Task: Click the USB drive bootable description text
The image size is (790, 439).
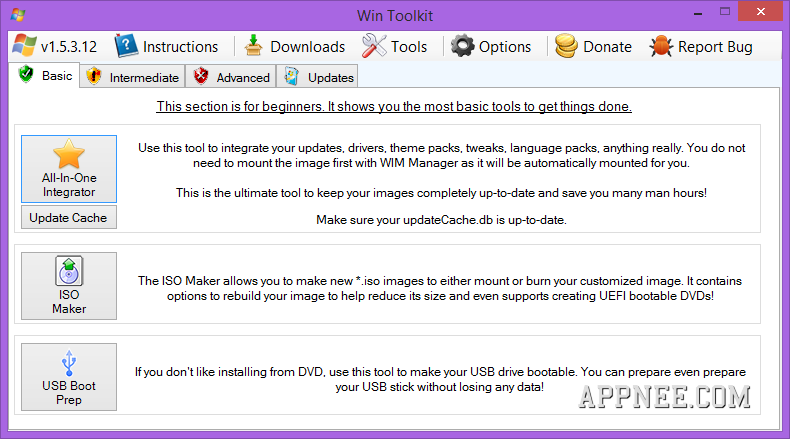Action: (440, 380)
